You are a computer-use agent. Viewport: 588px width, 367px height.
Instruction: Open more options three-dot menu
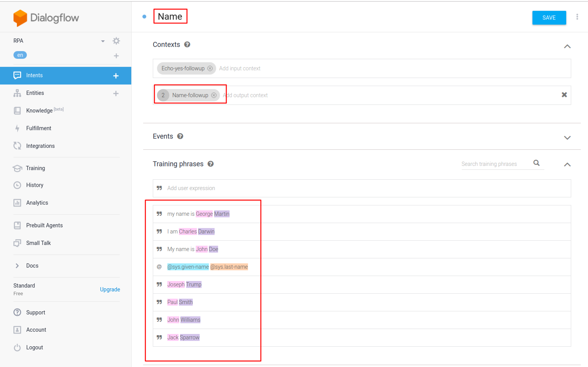(577, 17)
